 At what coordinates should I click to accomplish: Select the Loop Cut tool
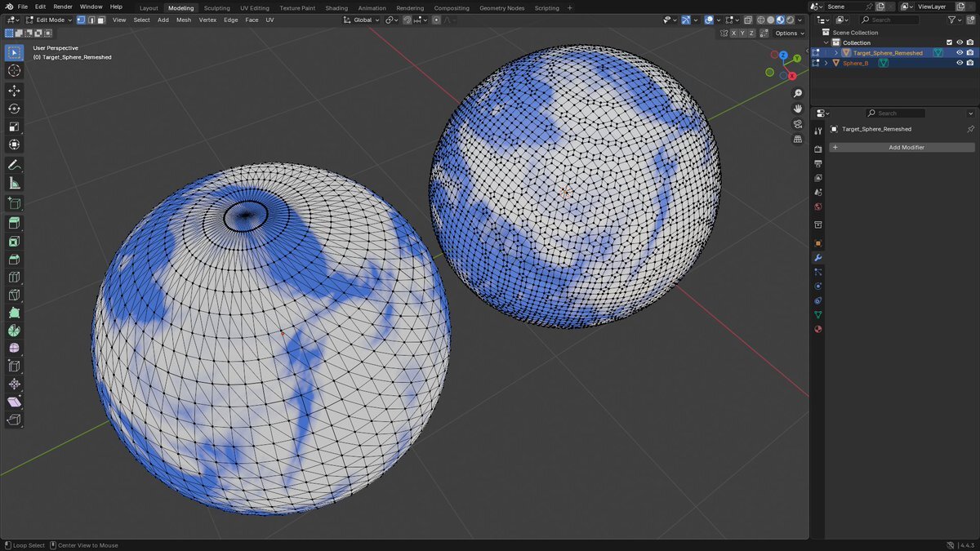click(x=14, y=278)
